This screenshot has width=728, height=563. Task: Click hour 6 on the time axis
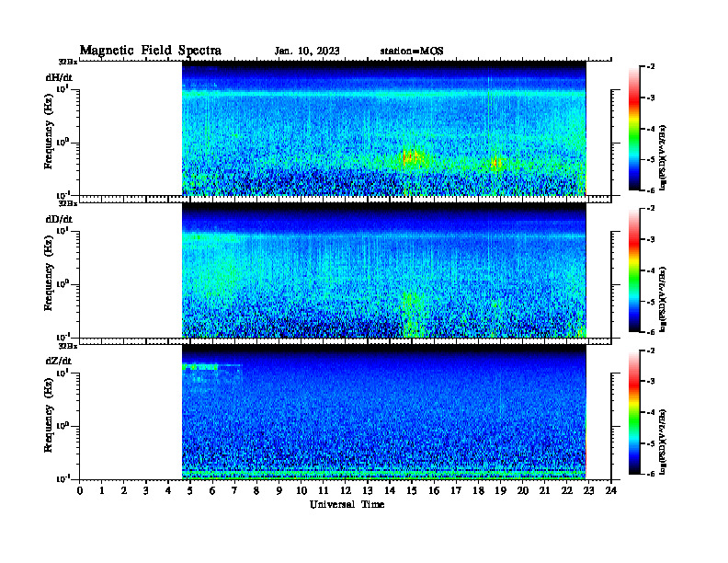pos(212,491)
